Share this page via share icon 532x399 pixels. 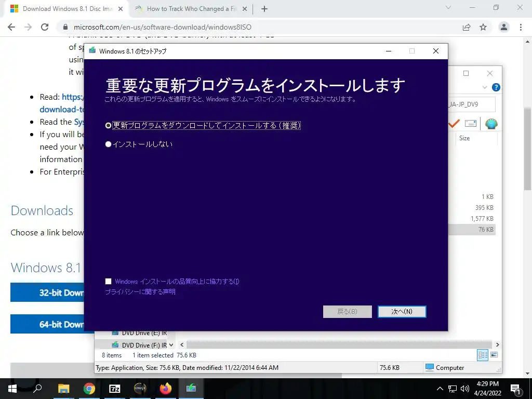click(x=467, y=27)
